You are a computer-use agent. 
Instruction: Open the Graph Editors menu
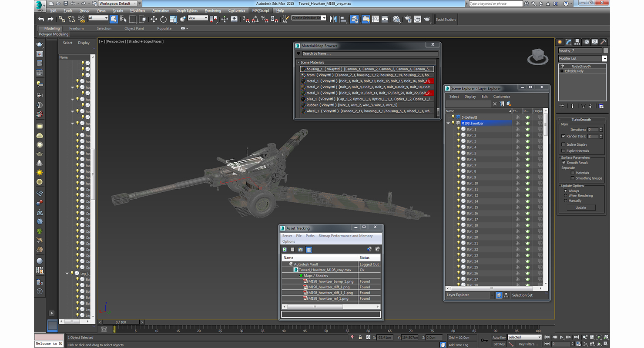187,10
